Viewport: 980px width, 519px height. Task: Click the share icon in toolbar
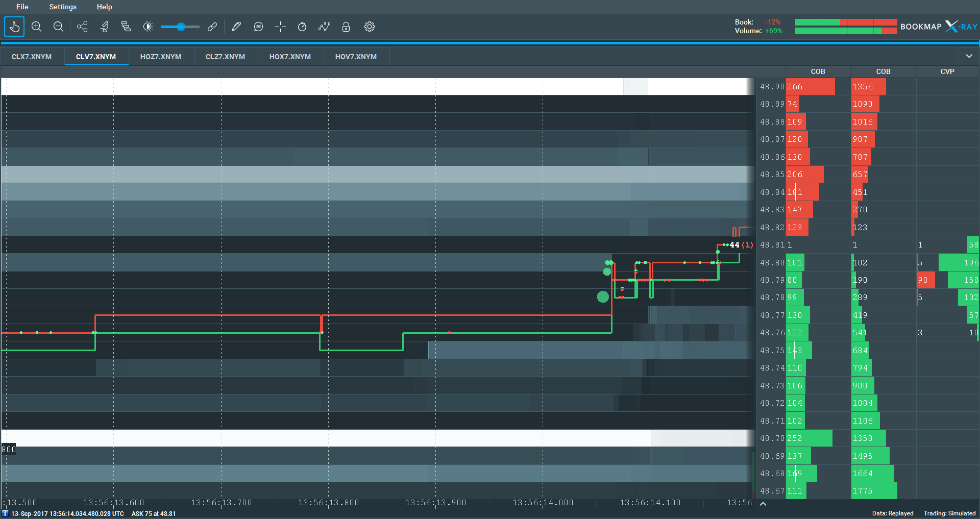pos(82,27)
